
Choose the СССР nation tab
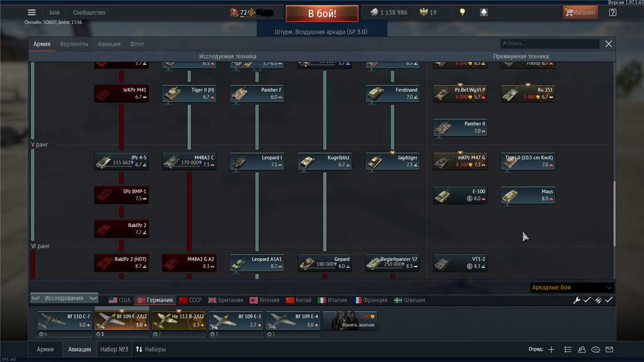[191, 300]
